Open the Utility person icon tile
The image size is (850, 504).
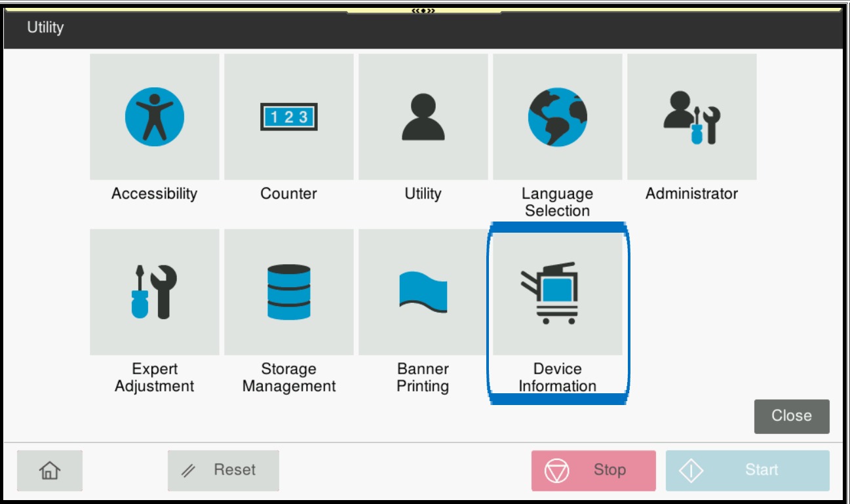pyautogui.click(x=423, y=117)
